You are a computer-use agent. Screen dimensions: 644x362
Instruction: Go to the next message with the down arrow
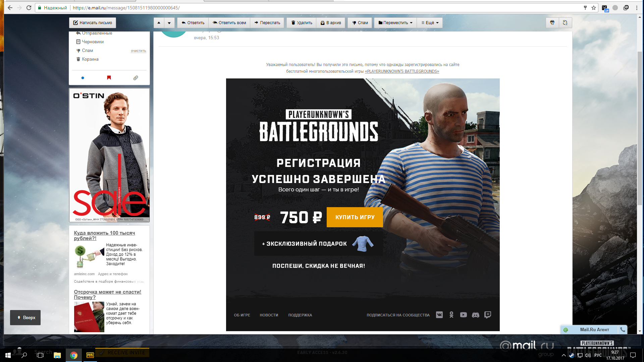[169, 23]
